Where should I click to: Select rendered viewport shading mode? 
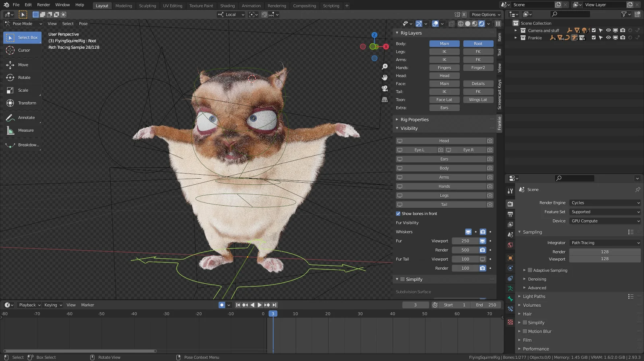click(x=482, y=24)
